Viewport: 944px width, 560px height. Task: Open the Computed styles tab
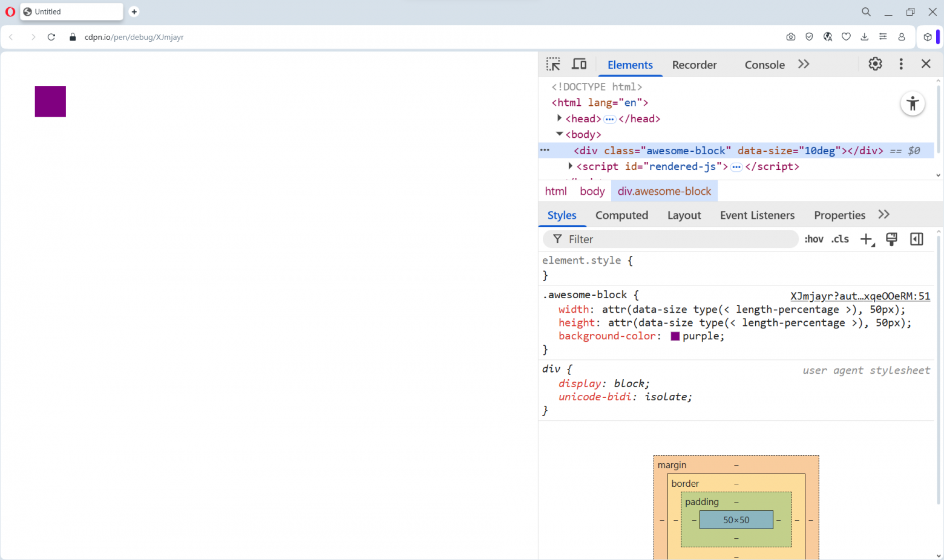pyautogui.click(x=621, y=215)
